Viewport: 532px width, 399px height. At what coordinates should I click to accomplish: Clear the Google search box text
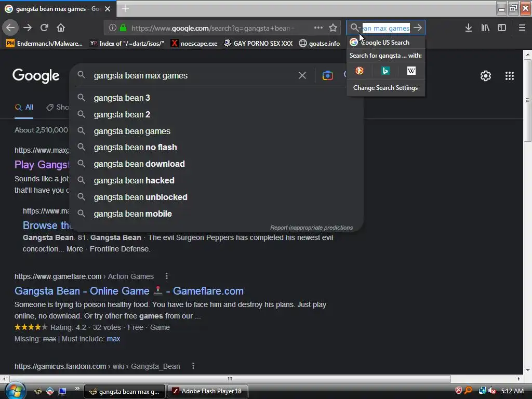[x=302, y=75]
